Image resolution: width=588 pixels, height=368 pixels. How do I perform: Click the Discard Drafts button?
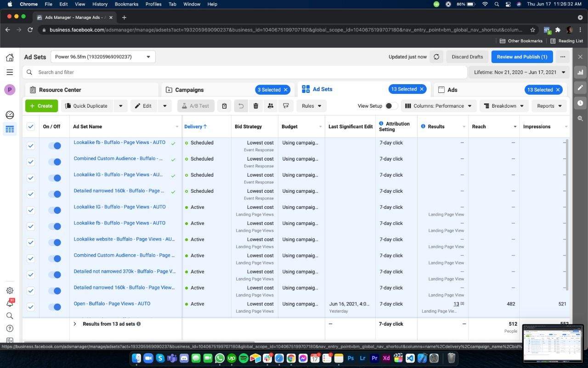click(467, 57)
